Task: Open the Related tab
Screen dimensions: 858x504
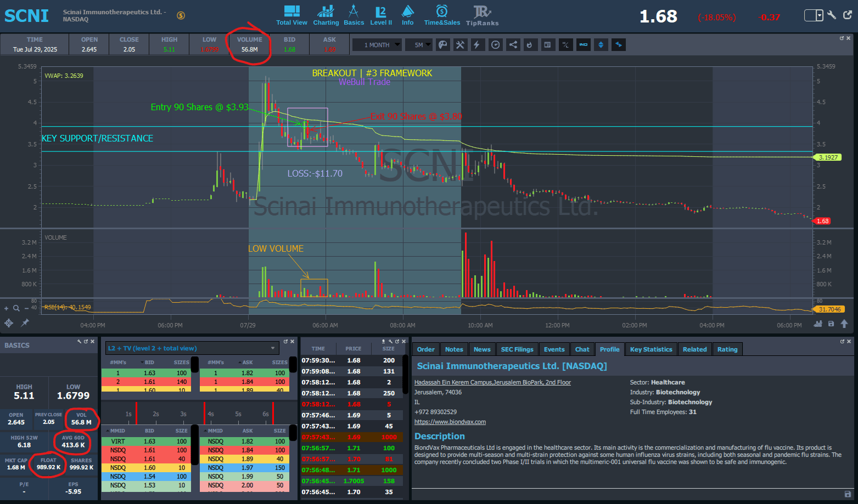Action: pos(695,349)
